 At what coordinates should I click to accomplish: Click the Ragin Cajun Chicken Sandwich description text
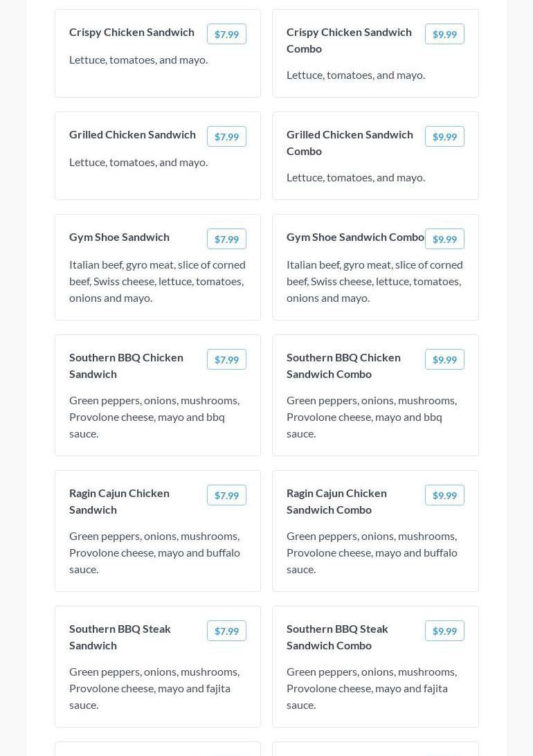tap(154, 552)
